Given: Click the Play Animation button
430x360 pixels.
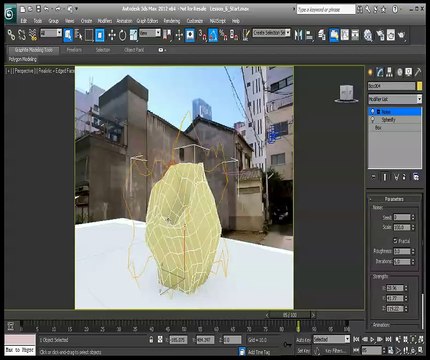Looking at the screenshot, I should tap(372, 340).
